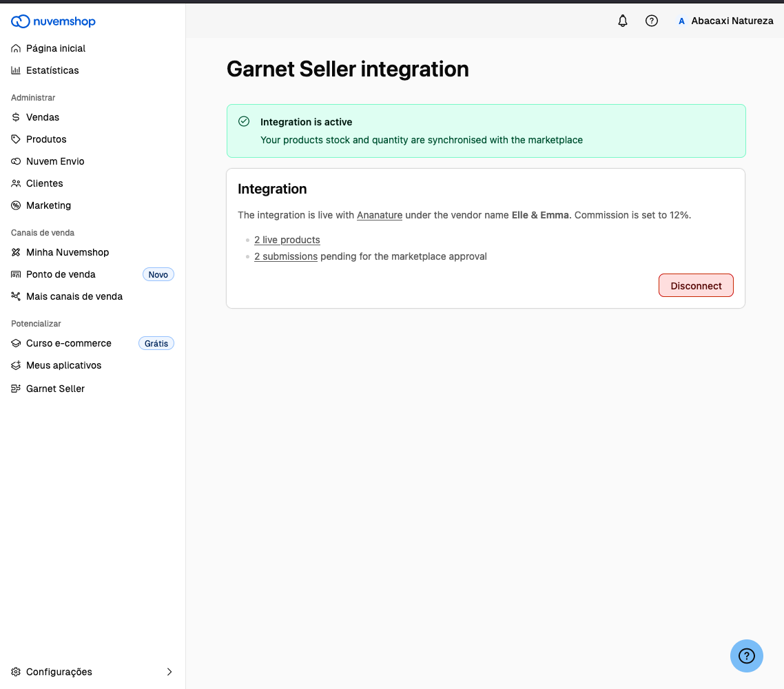The width and height of the screenshot is (784, 689).
Task: Click the 2 submissions pending link
Action: click(x=285, y=256)
